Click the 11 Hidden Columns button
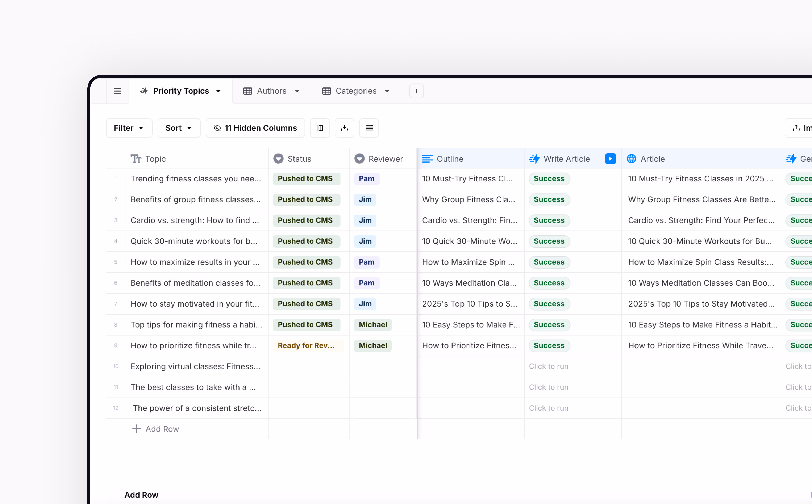This screenshot has height=504, width=812. [x=255, y=128]
